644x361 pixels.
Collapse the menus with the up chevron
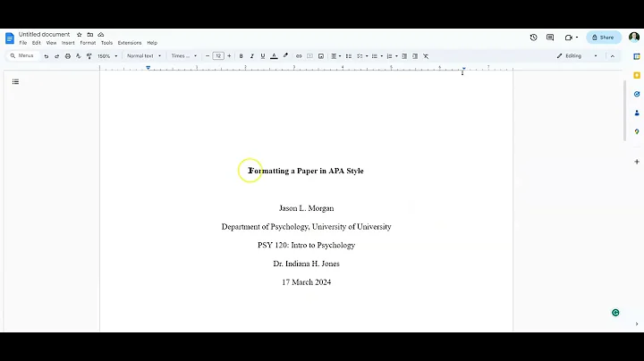(x=613, y=56)
